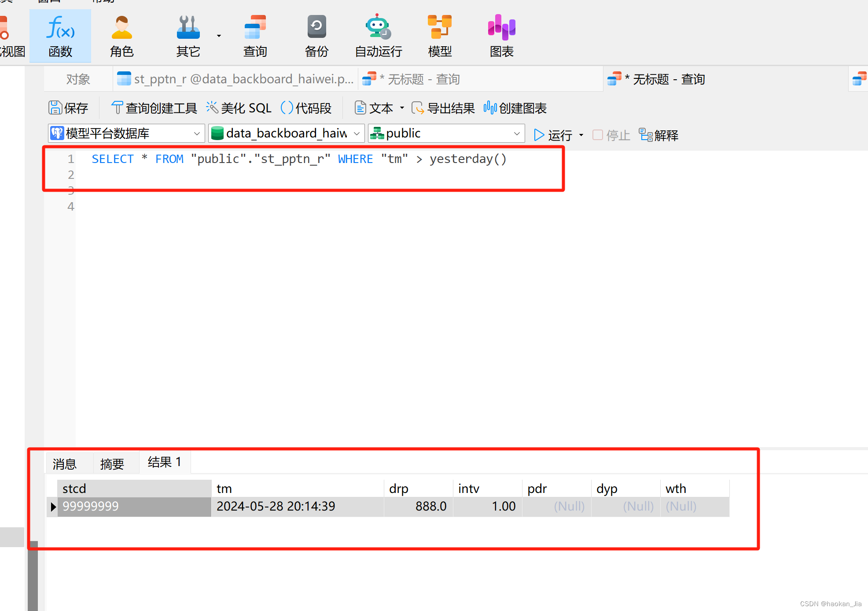Click 导出结果 to export results
This screenshot has width=868, height=611.
click(443, 108)
